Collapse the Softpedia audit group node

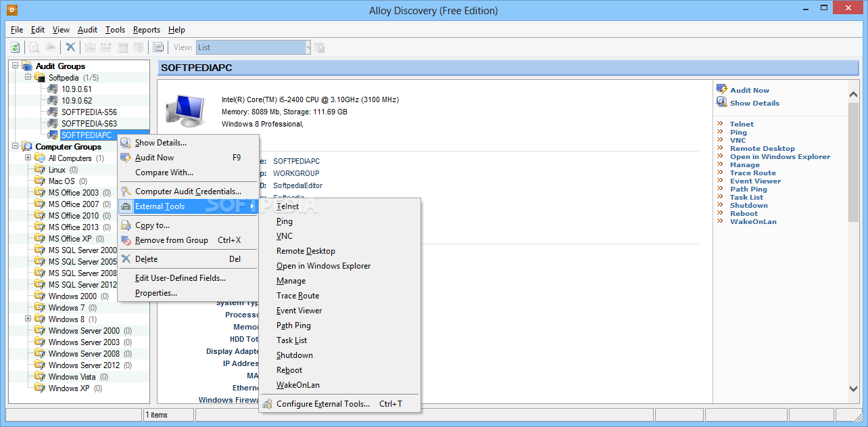[28, 78]
